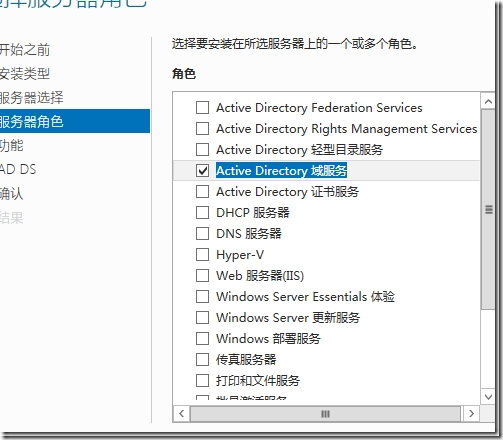Check the 传真服务器 checkbox
Viewport: 503px width, 440px height.
click(202, 360)
